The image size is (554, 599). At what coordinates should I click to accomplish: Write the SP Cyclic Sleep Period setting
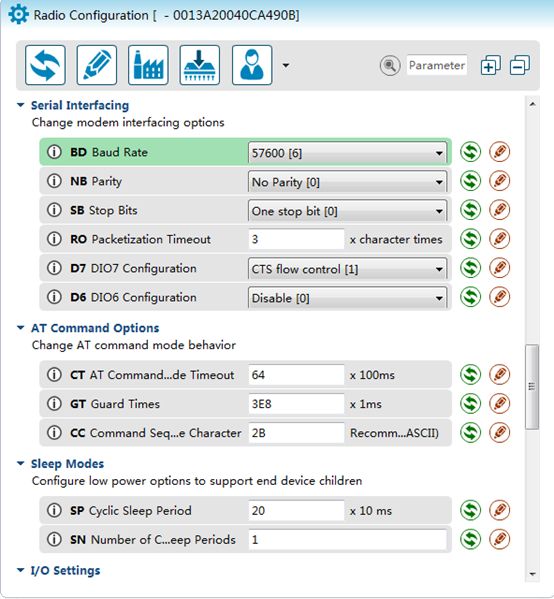500,510
